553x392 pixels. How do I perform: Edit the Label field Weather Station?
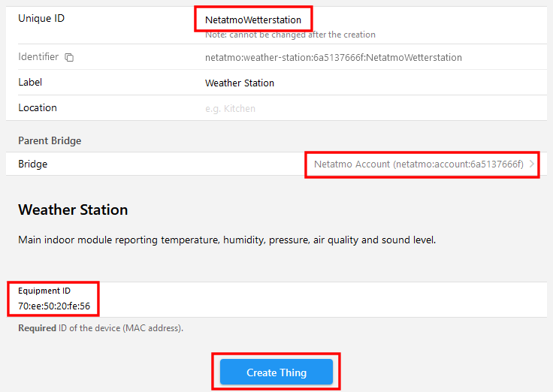pyautogui.click(x=376, y=83)
